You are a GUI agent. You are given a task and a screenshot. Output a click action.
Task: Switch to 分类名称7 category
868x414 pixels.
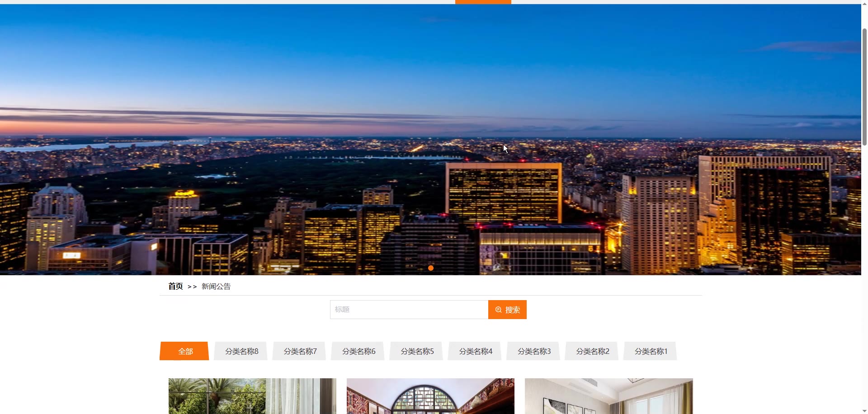tap(299, 351)
